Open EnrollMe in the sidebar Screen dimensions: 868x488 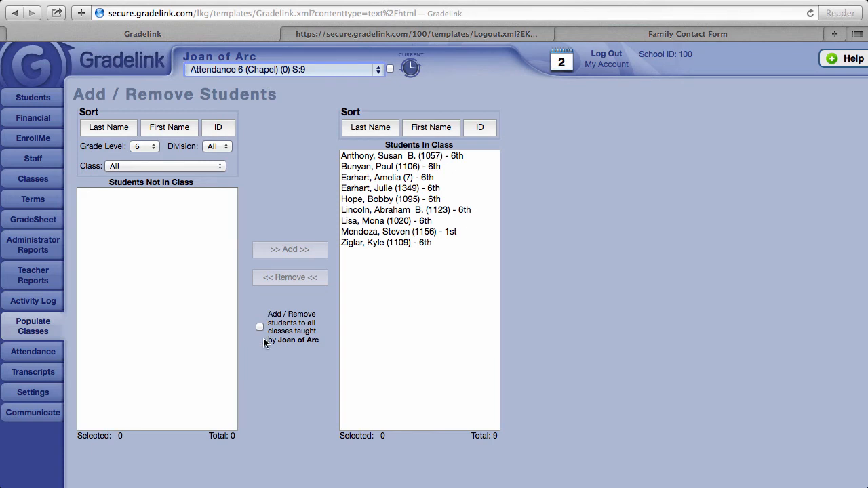pyautogui.click(x=33, y=138)
